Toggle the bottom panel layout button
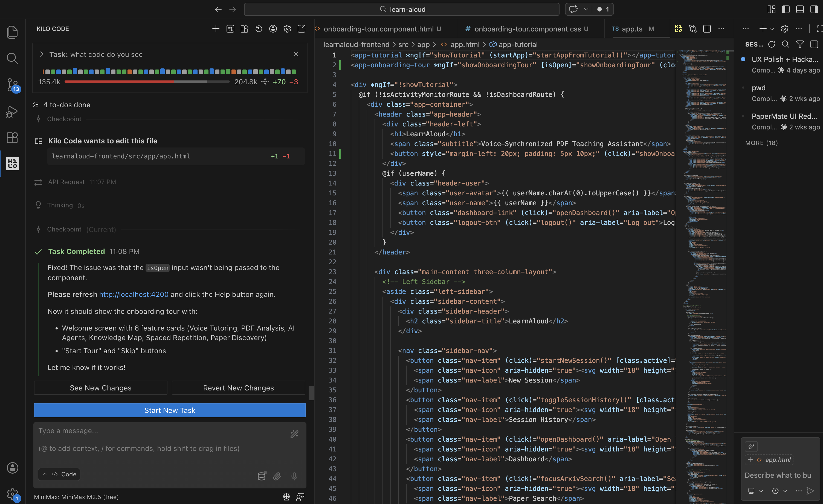The image size is (823, 504). click(x=800, y=9)
